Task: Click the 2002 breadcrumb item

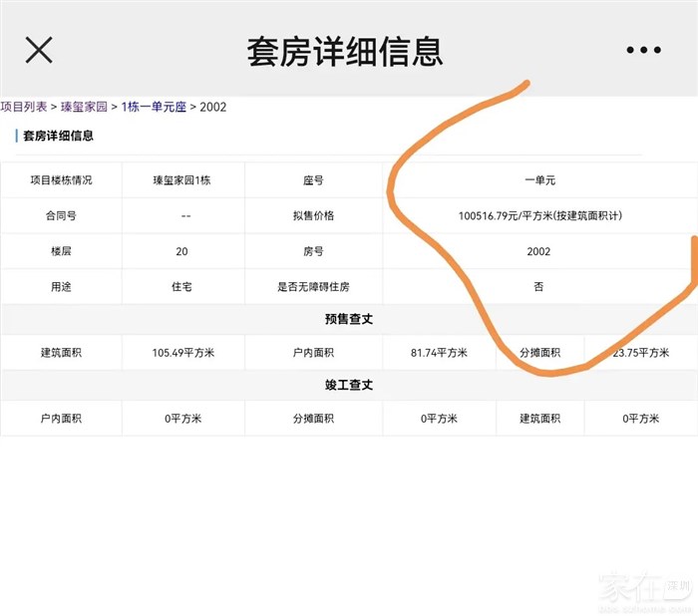Action: 213,107
